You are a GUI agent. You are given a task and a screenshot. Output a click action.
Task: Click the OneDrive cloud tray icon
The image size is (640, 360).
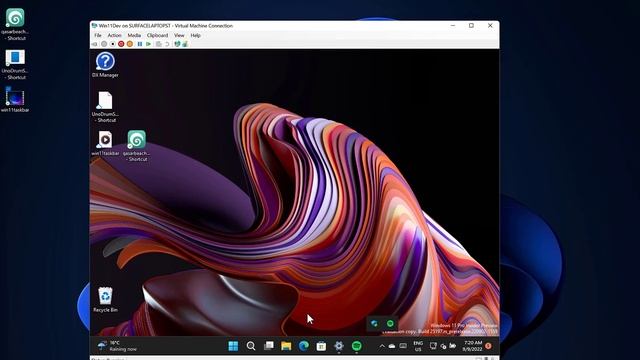tap(392, 346)
